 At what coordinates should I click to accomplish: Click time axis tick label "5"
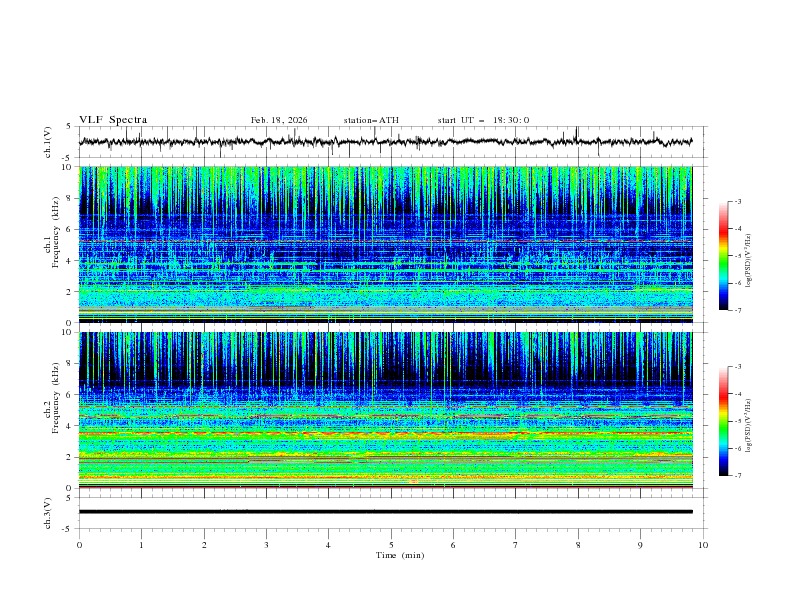(391, 545)
